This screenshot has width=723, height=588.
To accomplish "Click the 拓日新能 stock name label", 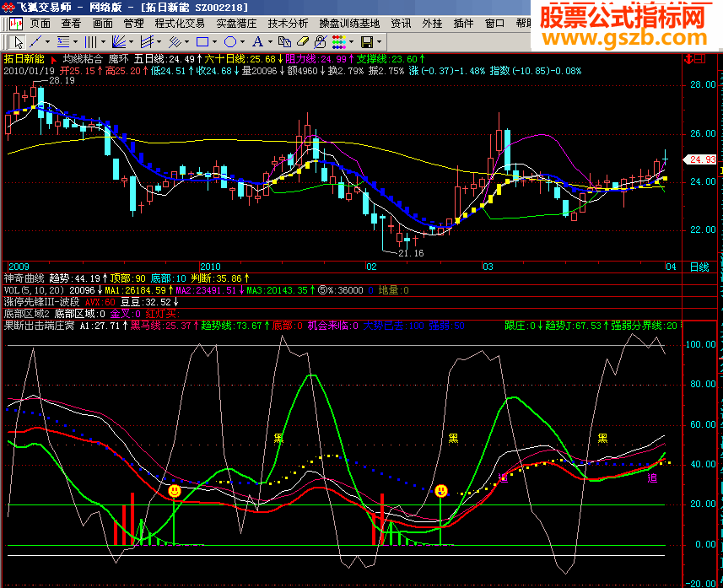I will [24, 59].
